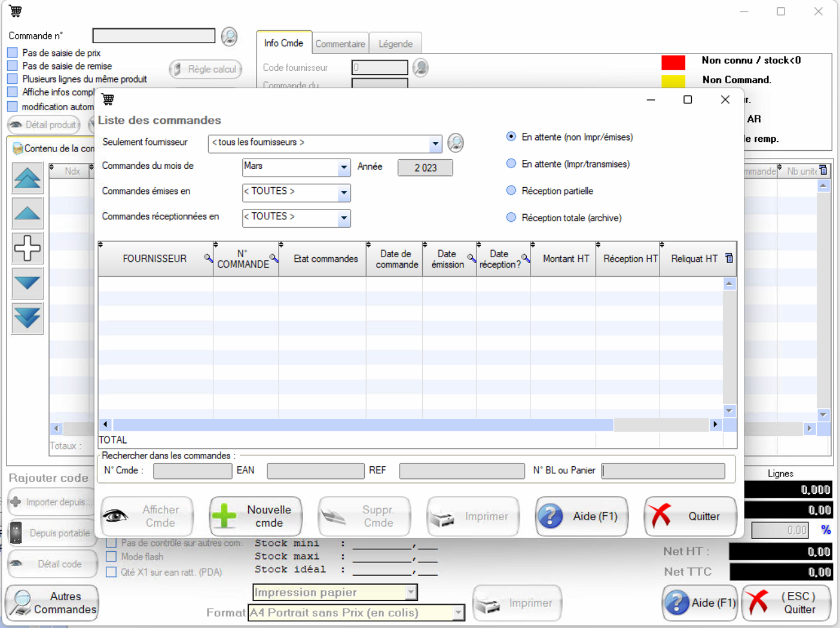Open the Seulement fournisseur dropdown
This screenshot has height=628, width=840.
[435, 143]
